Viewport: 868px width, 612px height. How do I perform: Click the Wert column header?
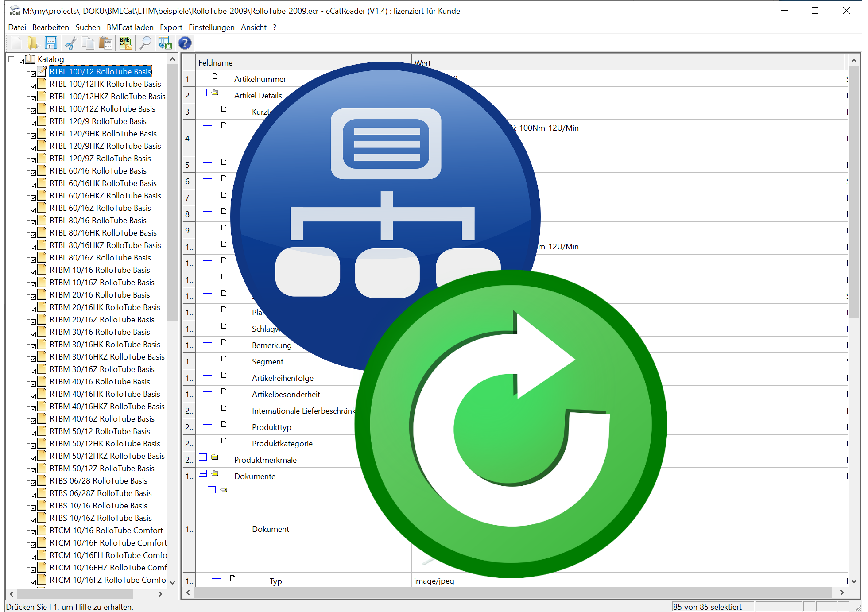[x=628, y=62]
